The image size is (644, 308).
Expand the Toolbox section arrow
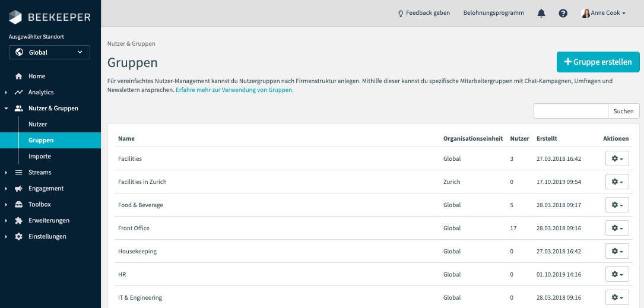coord(6,205)
